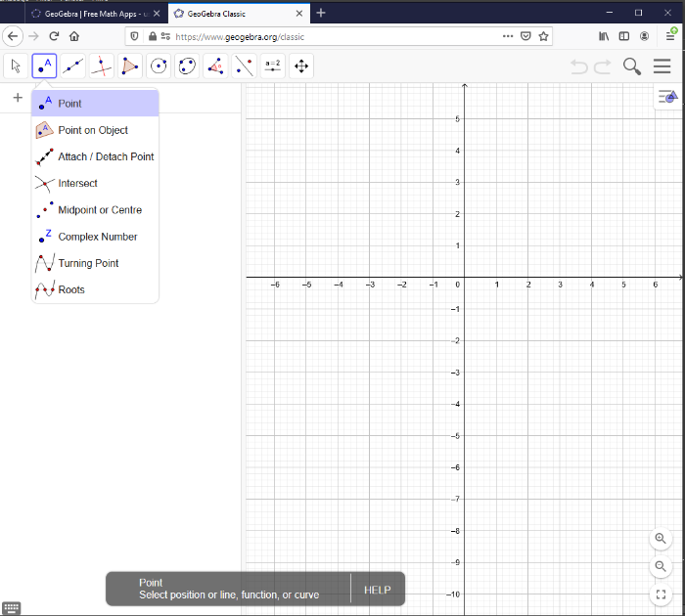Save page to Pocket
The width and height of the screenshot is (685, 616).
pyautogui.click(x=525, y=36)
